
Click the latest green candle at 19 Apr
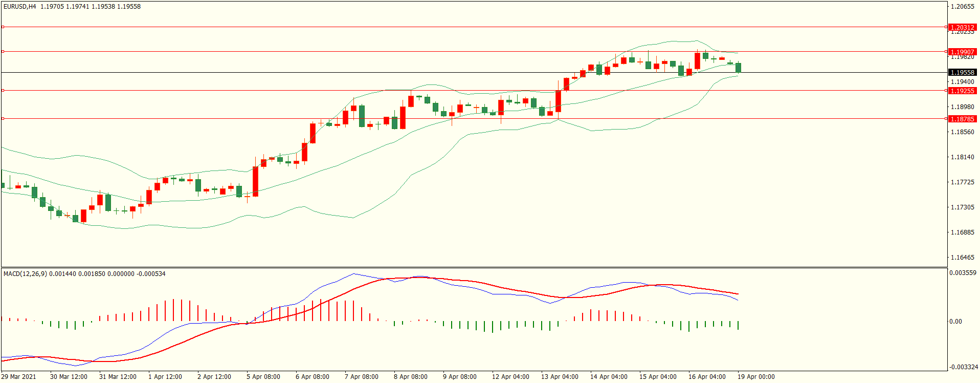coord(739,68)
